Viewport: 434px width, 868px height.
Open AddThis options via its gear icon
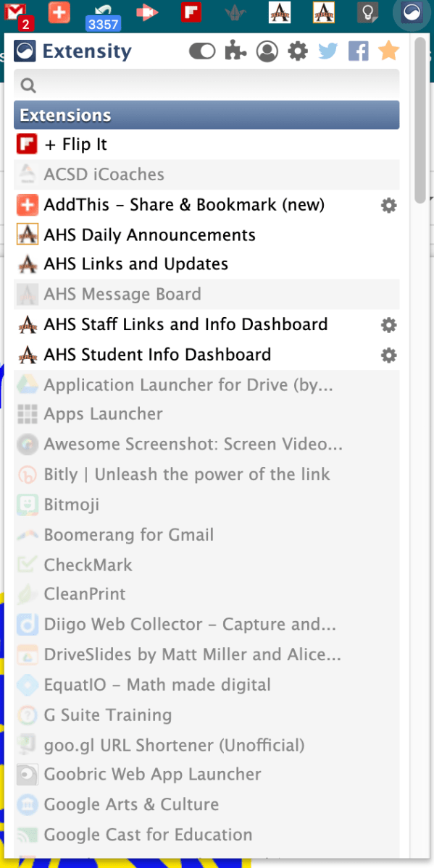(388, 205)
